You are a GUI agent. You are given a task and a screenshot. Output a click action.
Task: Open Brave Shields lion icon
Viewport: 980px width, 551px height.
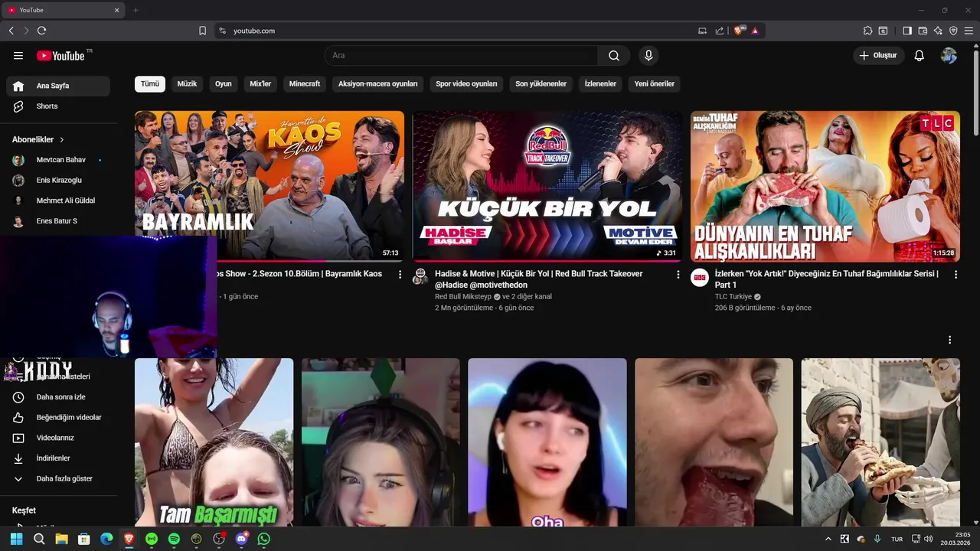pos(739,31)
